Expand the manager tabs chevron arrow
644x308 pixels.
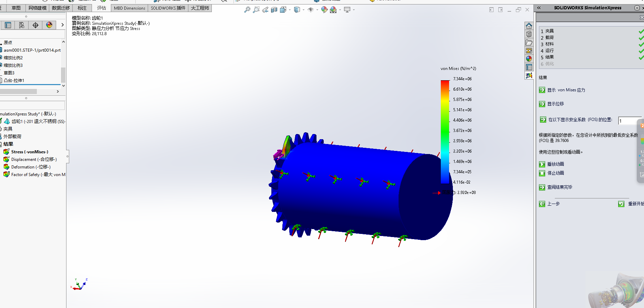(x=62, y=25)
